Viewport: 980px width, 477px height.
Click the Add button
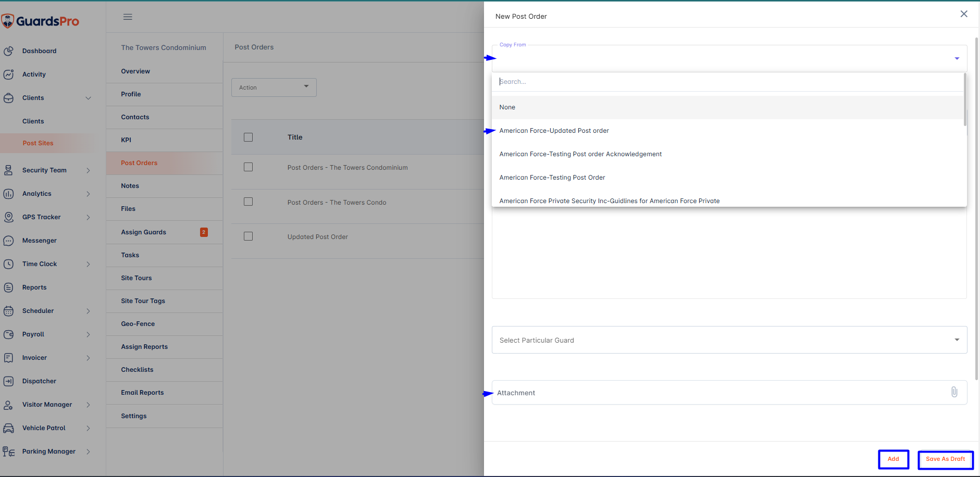(x=894, y=459)
